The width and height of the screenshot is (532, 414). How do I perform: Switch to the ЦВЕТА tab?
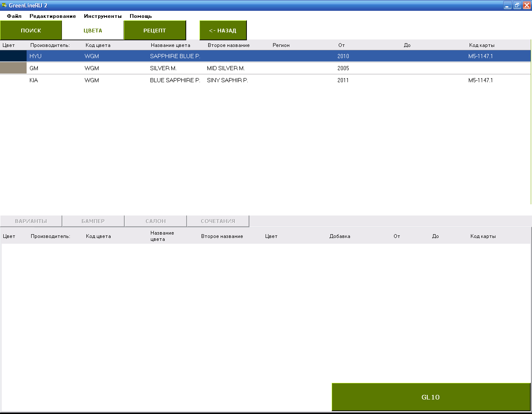point(93,30)
